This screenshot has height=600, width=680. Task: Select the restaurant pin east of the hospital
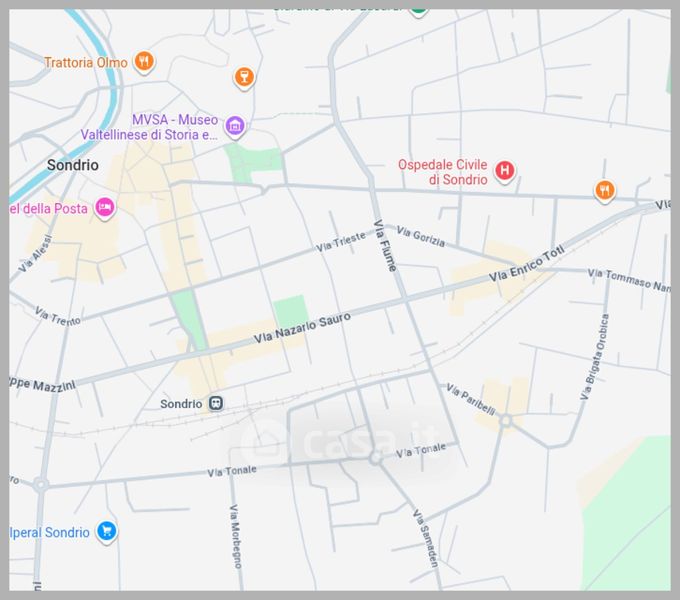[603, 190]
